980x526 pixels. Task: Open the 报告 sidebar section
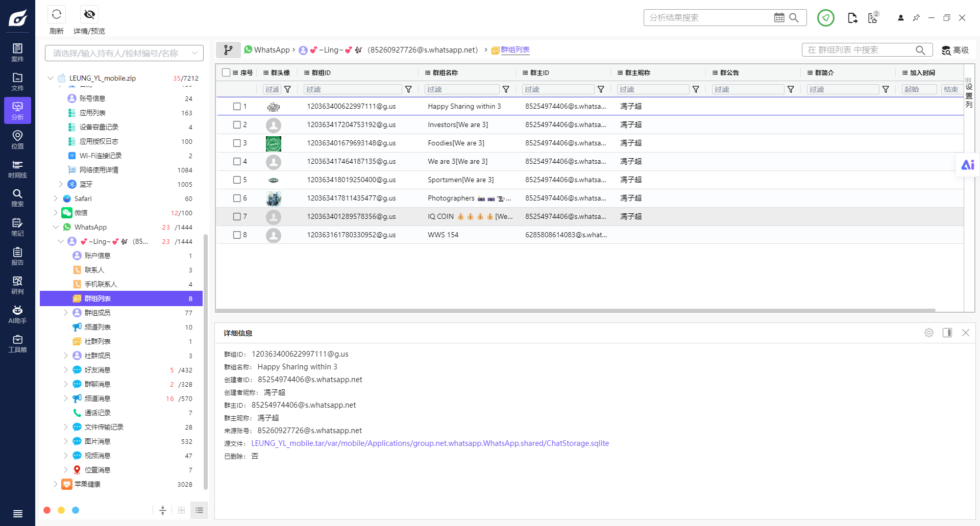[x=17, y=256]
